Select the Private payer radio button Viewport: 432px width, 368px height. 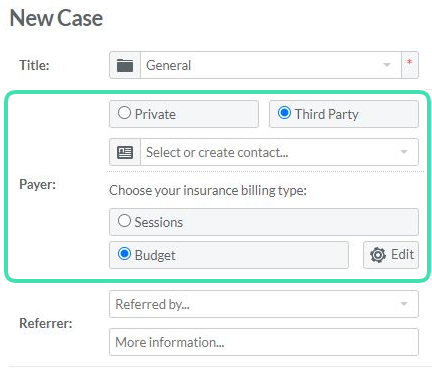click(124, 113)
